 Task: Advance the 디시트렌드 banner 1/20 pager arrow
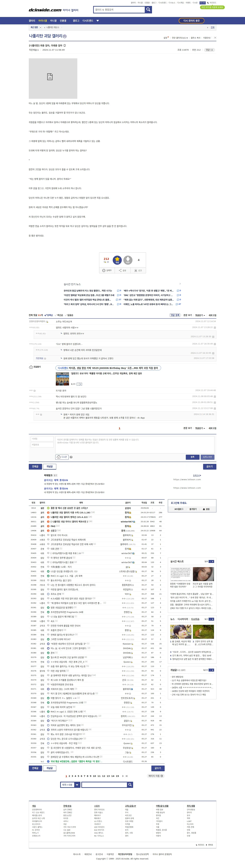(81, 384)
